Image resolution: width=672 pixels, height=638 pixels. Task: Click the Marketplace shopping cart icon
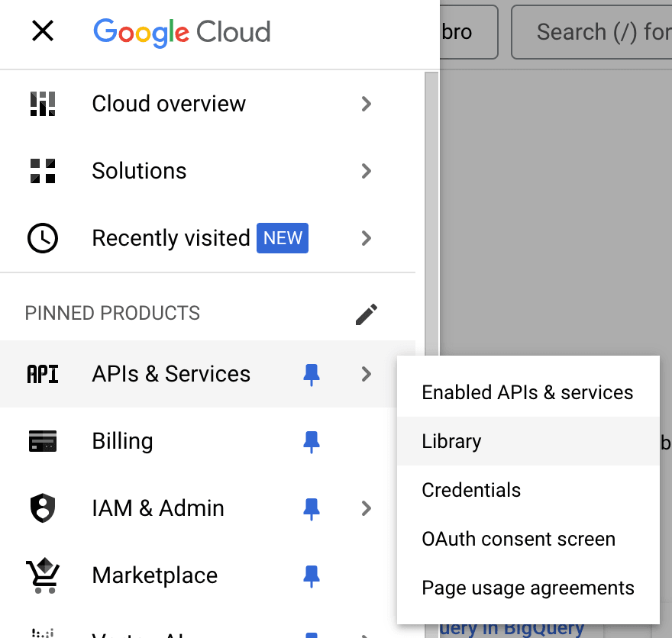click(x=43, y=575)
